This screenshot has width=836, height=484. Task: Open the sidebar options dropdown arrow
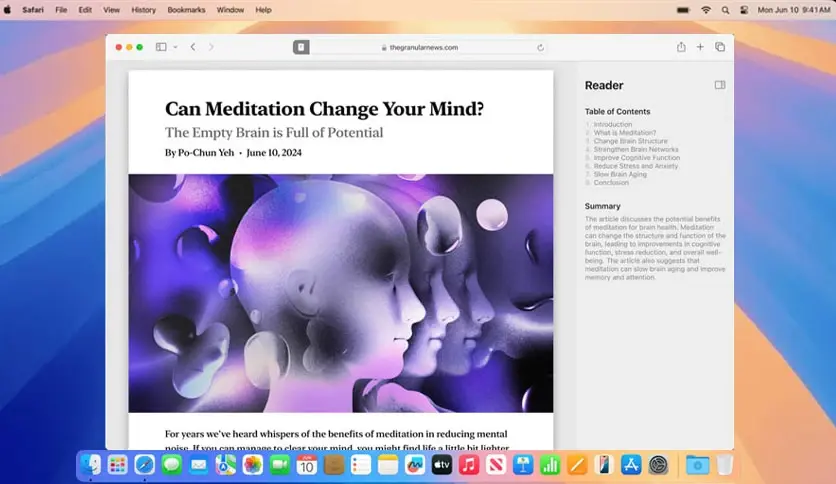(175, 47)
